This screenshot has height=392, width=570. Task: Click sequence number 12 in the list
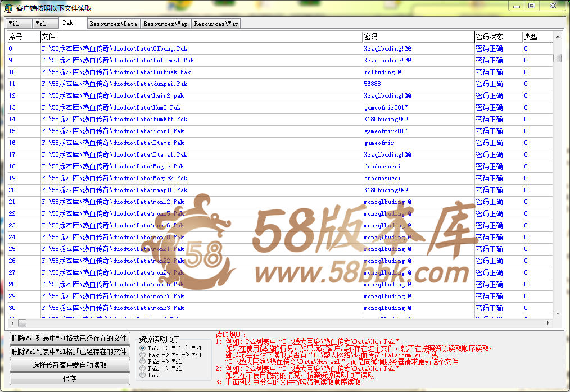(x=12, y=95)
